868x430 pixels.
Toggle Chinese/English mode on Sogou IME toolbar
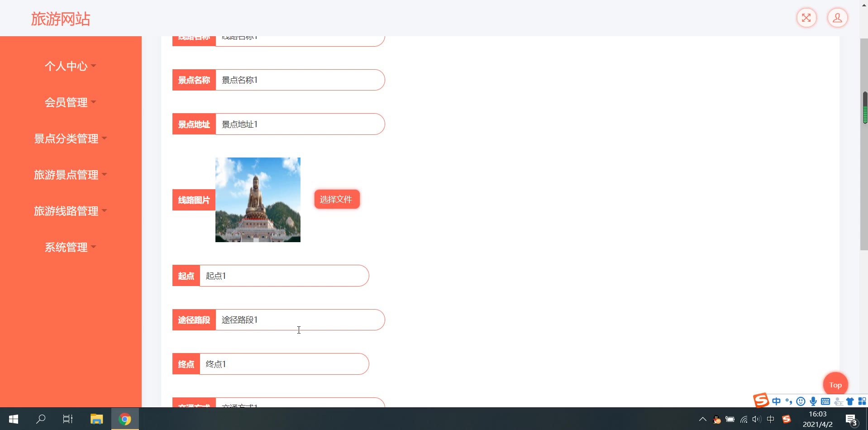click(x=777, y=401)
